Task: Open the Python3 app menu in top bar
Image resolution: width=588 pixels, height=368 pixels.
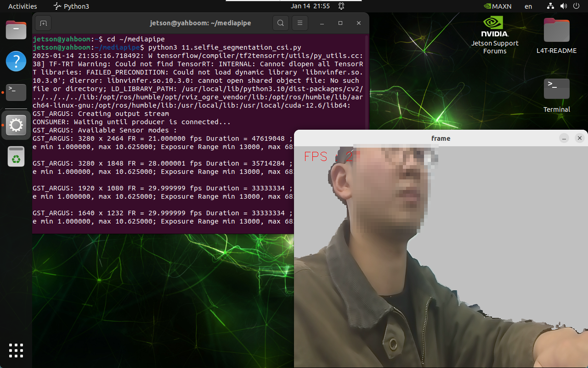Action: coord(71,6)
